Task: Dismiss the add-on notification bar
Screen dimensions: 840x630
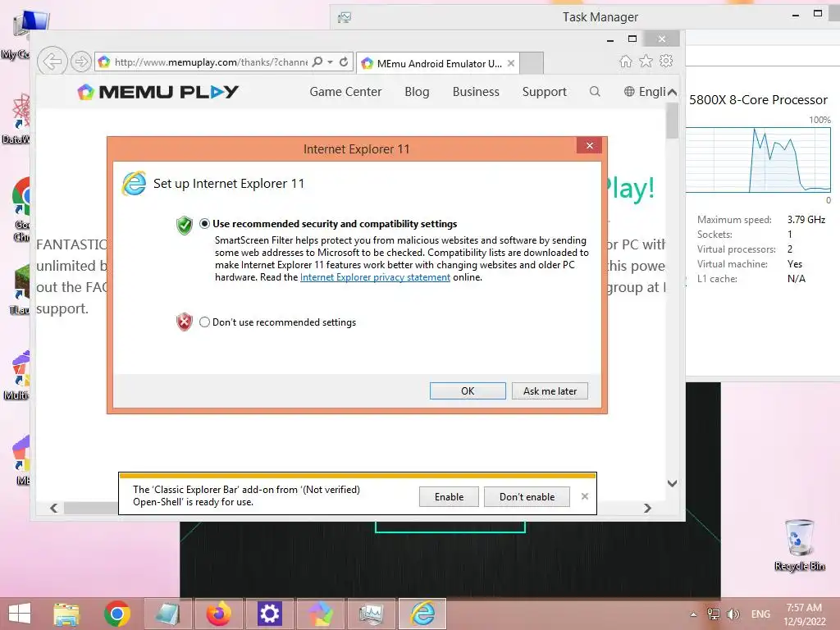Action: tap(585, 496)
